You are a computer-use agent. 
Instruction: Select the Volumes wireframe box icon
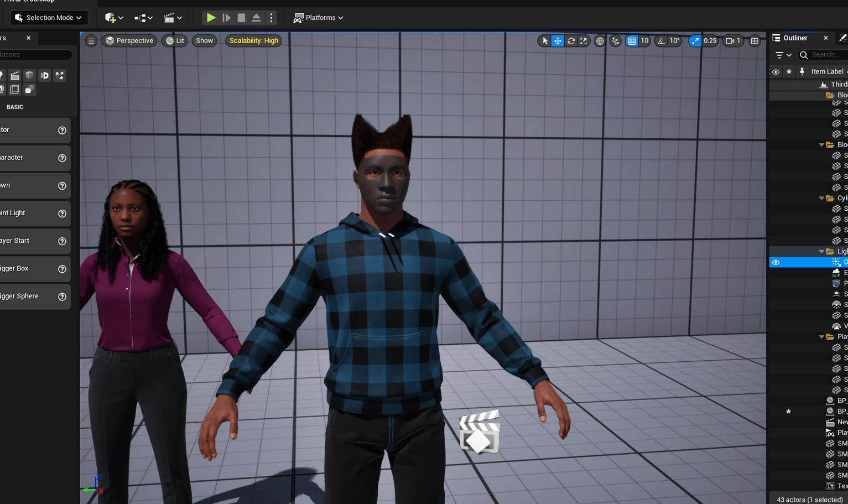[x=15, y=89]
